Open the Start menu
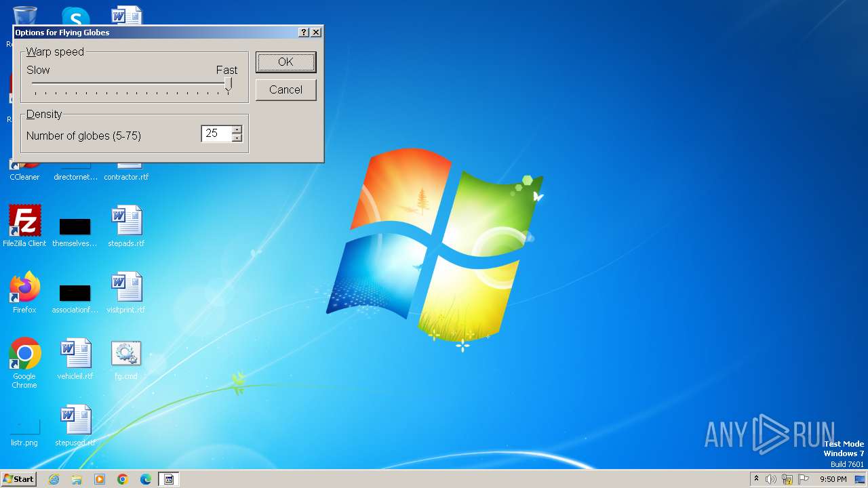This screenshot has height=488, width=868. [x=18, y=479]
